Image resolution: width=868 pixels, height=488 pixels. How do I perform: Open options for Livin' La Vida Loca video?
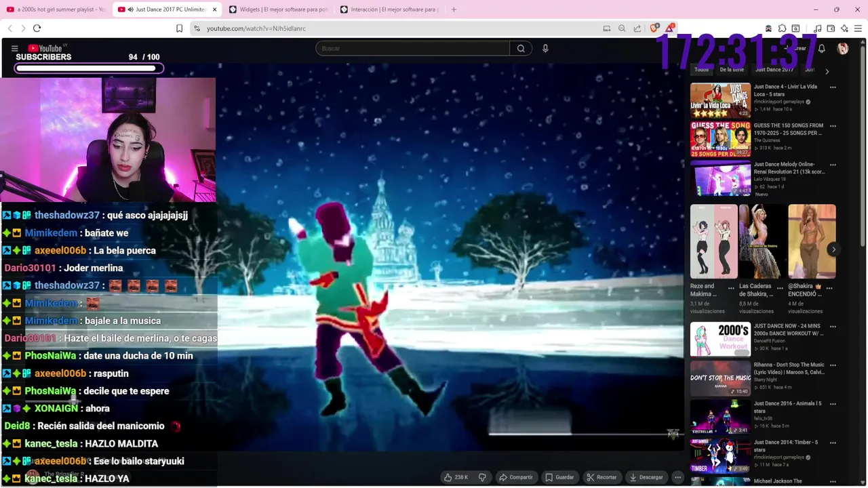pos(833,87)
